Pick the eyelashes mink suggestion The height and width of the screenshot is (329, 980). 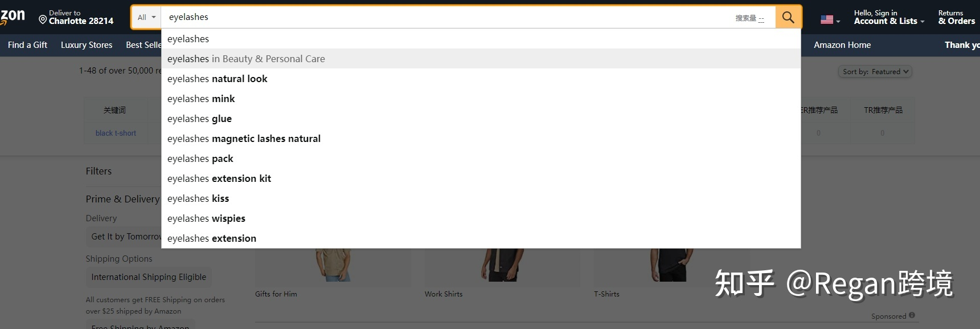201,99
